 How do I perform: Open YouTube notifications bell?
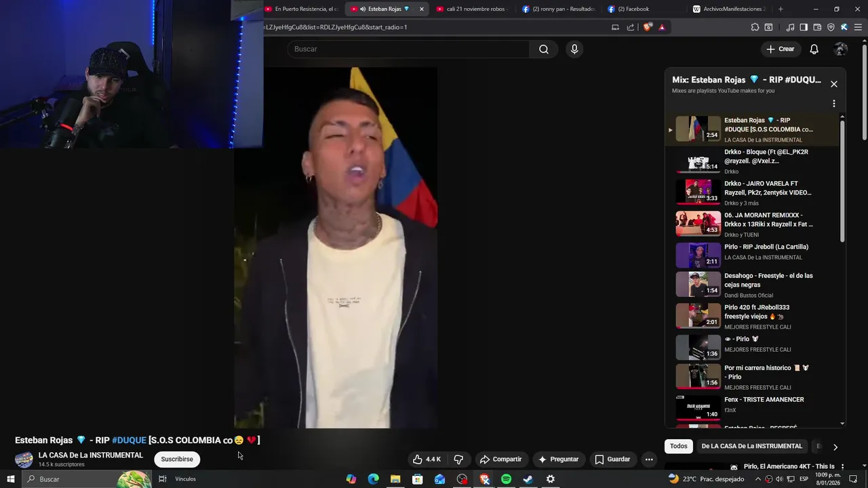point(814,49)
